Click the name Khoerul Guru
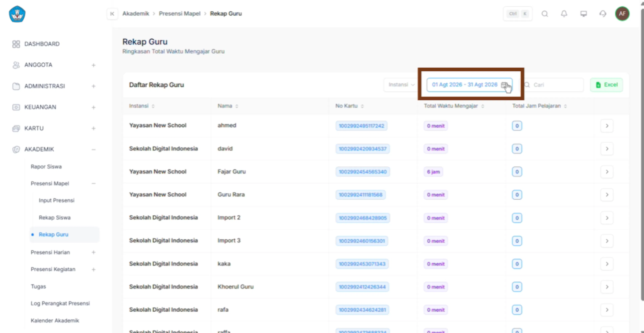This screenshot has height=333, width=644. (235, 287)
